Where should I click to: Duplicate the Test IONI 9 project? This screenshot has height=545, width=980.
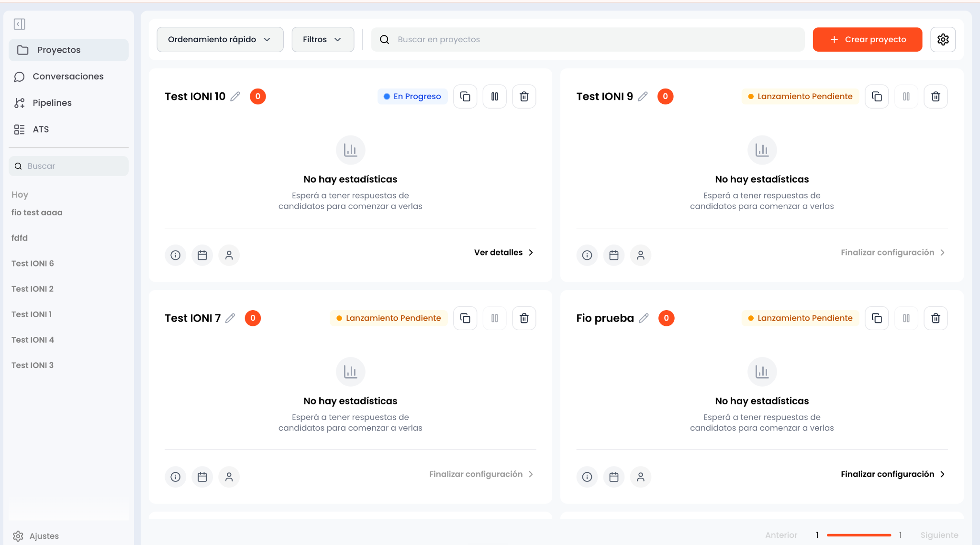(x=877, y=96)
